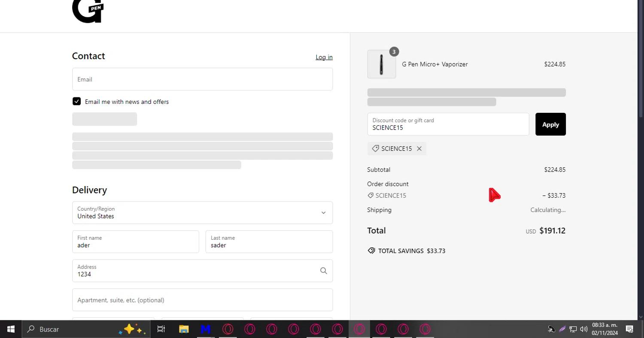Click the tag icon under Order discount

click(371, 196)
